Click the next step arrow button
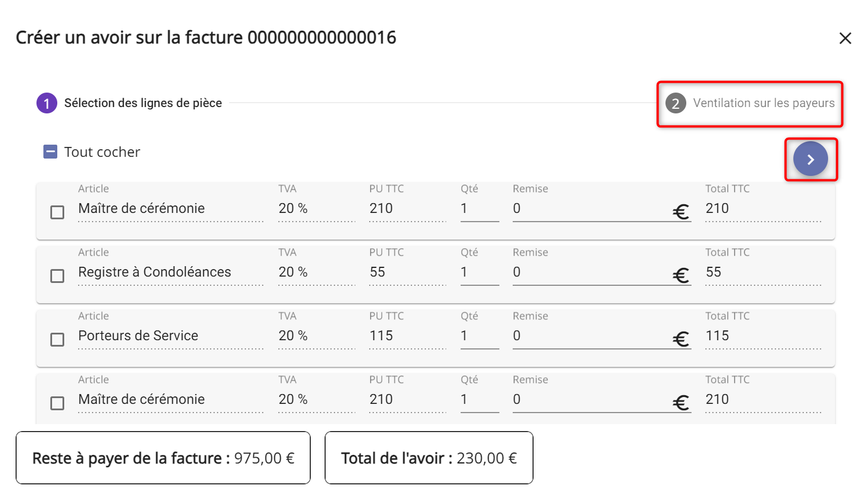Image resolution: width=868 pixels, height=493 pixels. (x=810, y=159)
